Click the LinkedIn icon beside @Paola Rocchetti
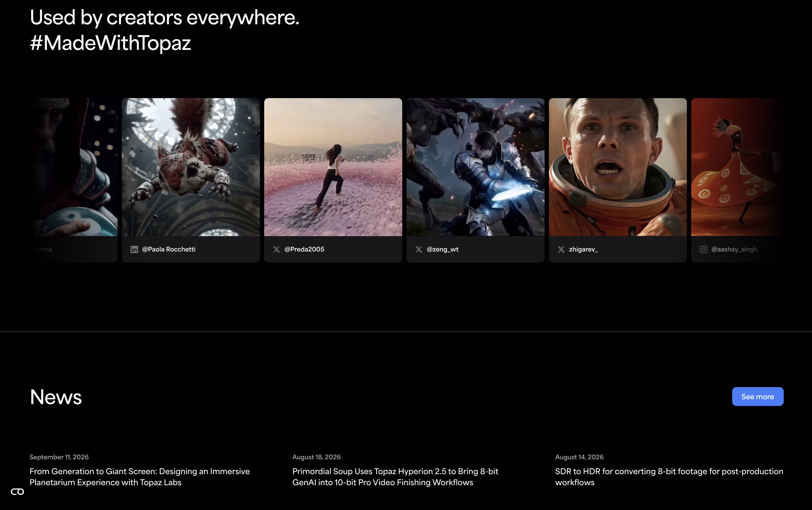The image size is (812, 510). coord(134,249)
